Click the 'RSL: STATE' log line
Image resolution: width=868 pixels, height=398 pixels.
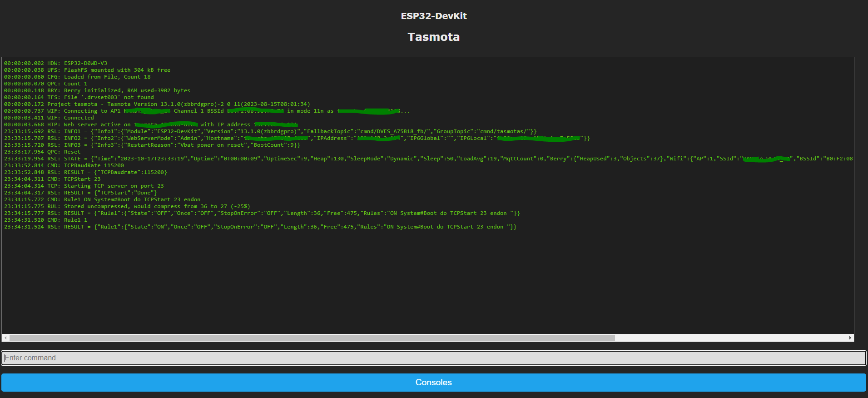coord(428,159)
